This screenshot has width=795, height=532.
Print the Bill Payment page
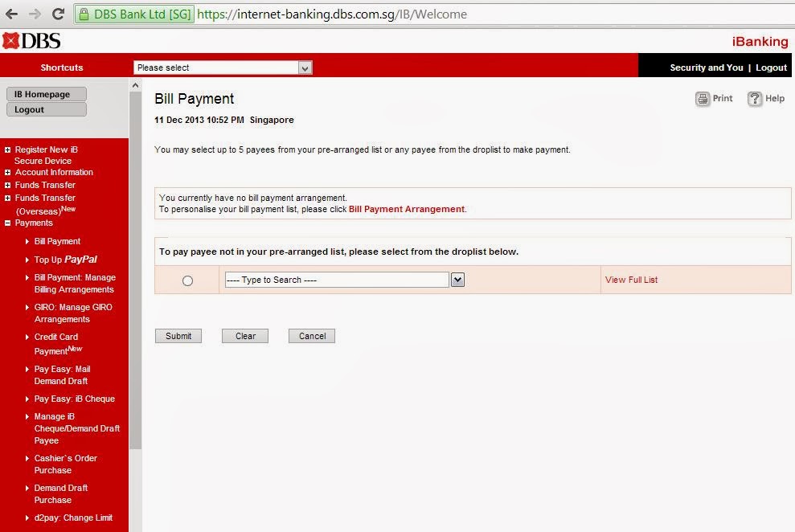713,98
